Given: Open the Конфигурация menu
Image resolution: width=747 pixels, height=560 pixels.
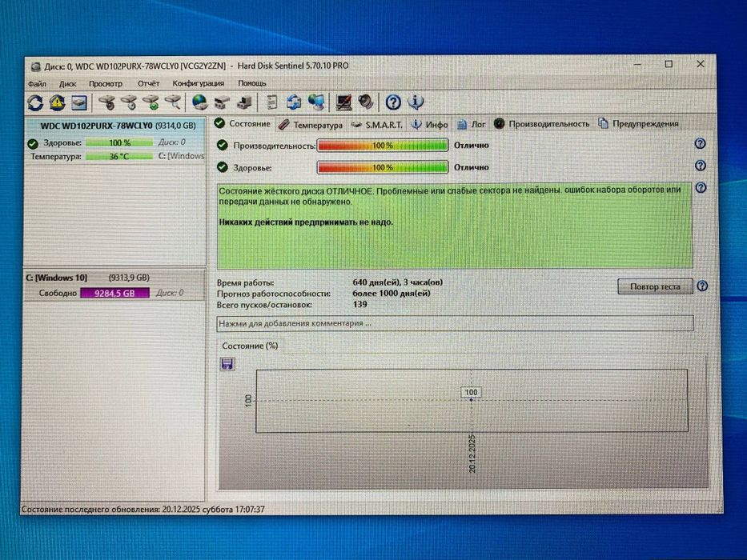Looking at the screenshot, I should pyautogui.click(x=199, y=83).
